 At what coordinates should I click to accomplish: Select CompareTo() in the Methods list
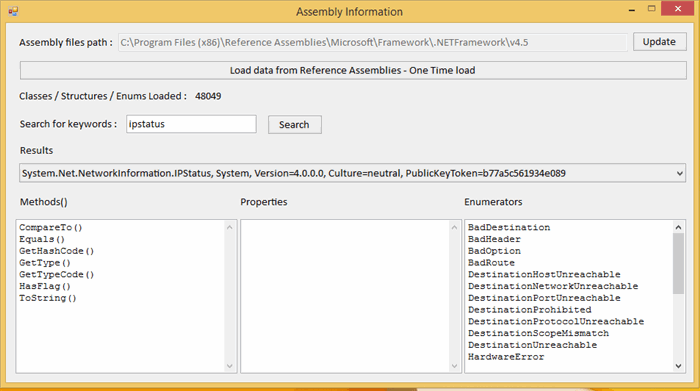(51, 228)
